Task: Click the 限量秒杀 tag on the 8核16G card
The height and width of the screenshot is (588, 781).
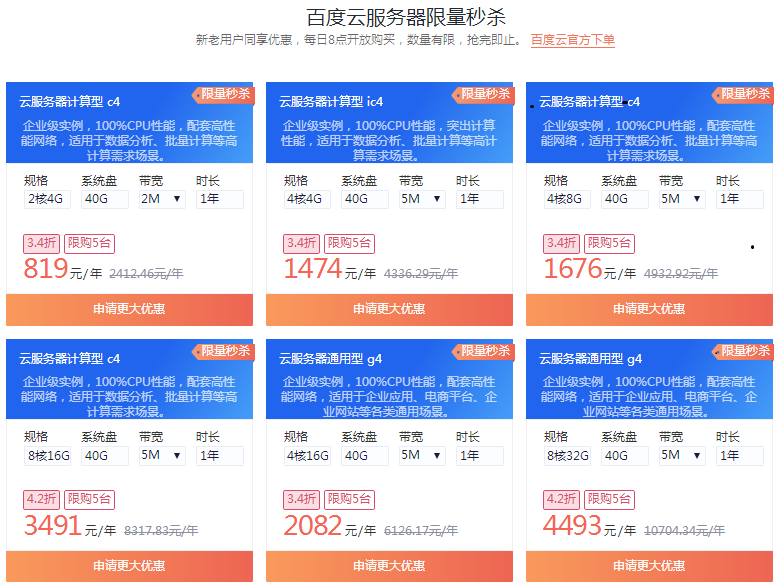Action: 224,351
